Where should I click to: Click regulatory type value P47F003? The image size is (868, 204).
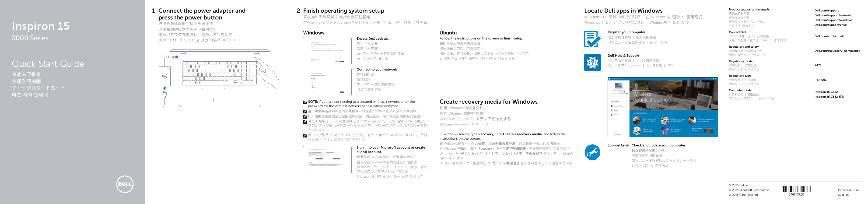[x=820, y=80]
